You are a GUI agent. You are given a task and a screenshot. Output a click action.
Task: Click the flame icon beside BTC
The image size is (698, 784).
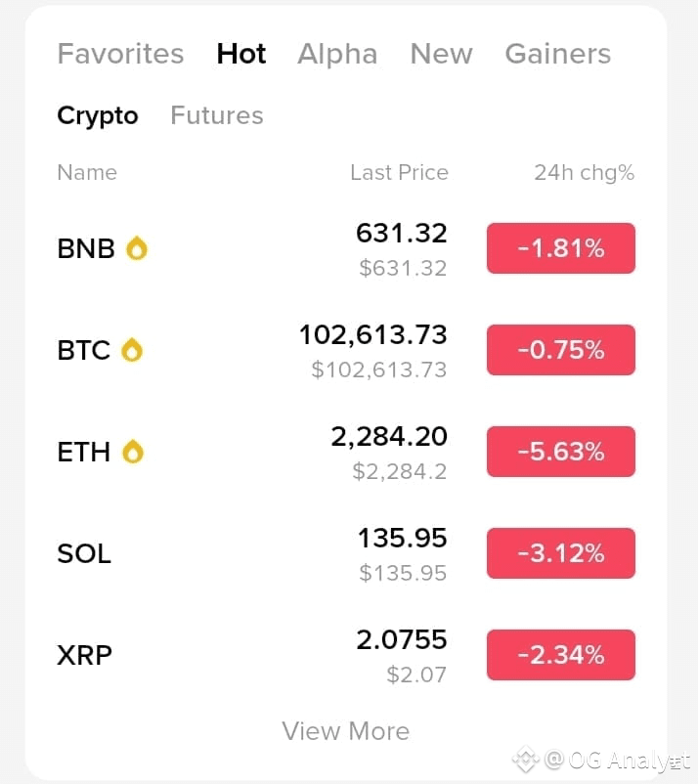click(132, 350)
